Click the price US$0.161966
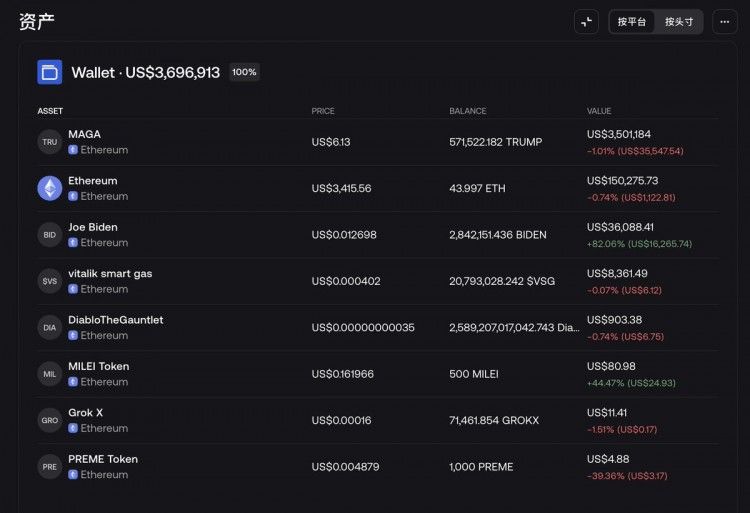 [342, 374]
